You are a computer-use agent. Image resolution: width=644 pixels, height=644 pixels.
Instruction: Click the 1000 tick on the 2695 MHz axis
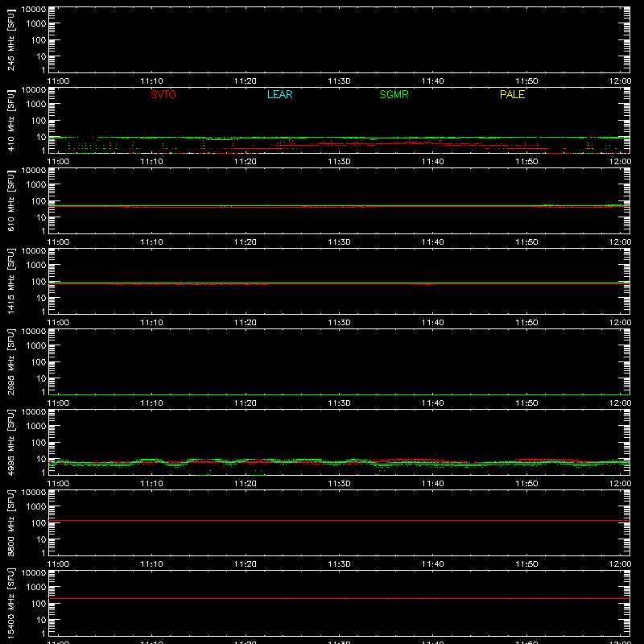pyautogui.click(x=36, y=346)
